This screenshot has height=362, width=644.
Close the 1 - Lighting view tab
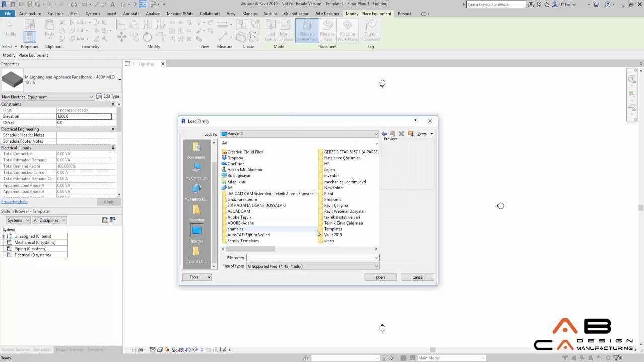(163, 64)
